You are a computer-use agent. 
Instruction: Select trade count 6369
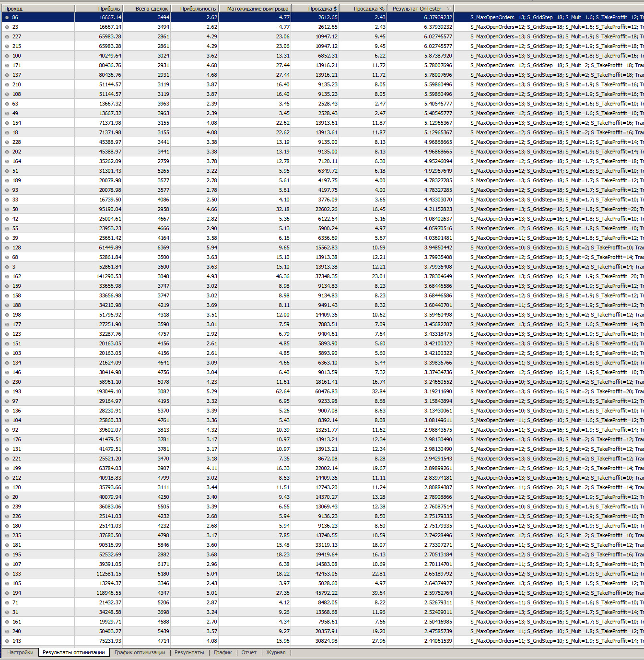coord(164,247)
